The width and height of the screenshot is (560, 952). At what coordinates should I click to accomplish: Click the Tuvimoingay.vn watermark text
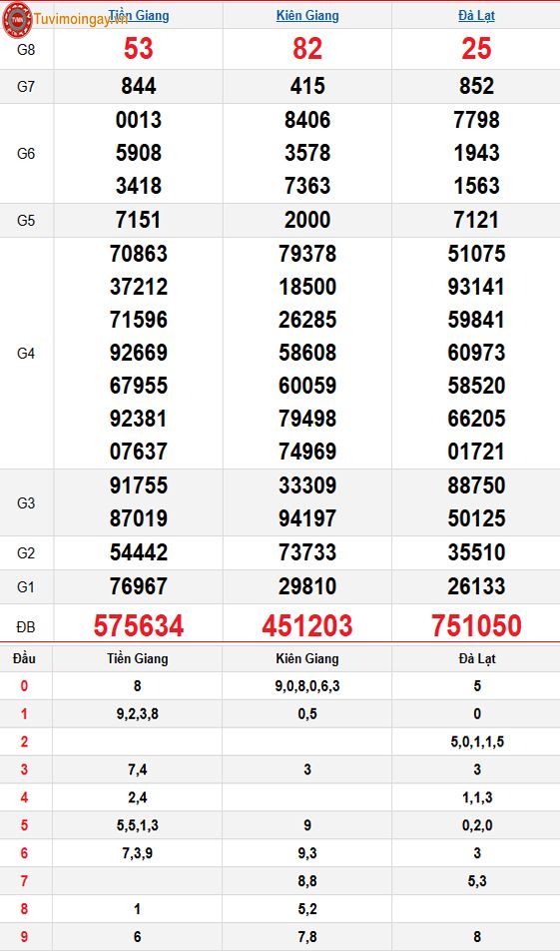(81, 19)
